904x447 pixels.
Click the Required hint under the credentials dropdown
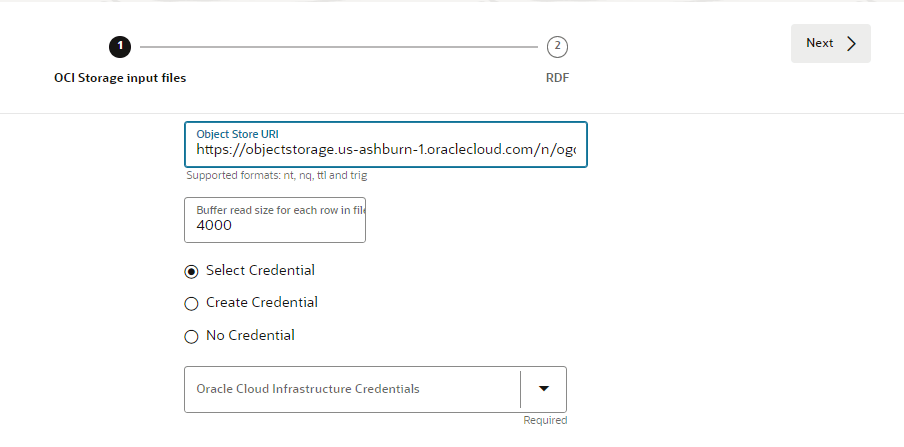click(545, 421)
